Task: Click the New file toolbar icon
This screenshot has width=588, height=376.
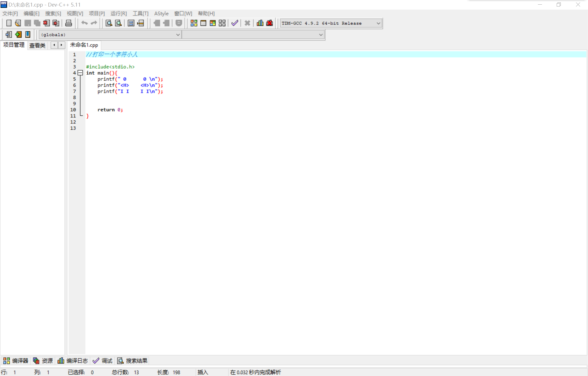Action: (9, 23)
